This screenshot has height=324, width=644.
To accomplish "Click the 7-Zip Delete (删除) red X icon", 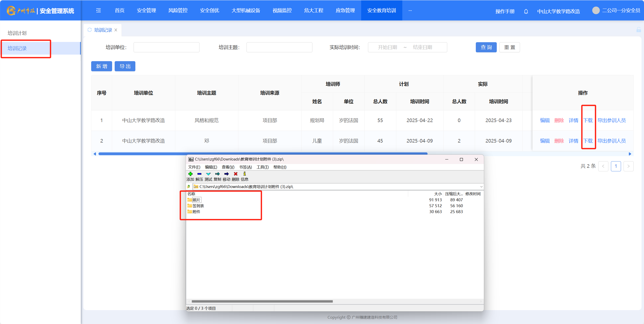I will click(x=235, y=174).
